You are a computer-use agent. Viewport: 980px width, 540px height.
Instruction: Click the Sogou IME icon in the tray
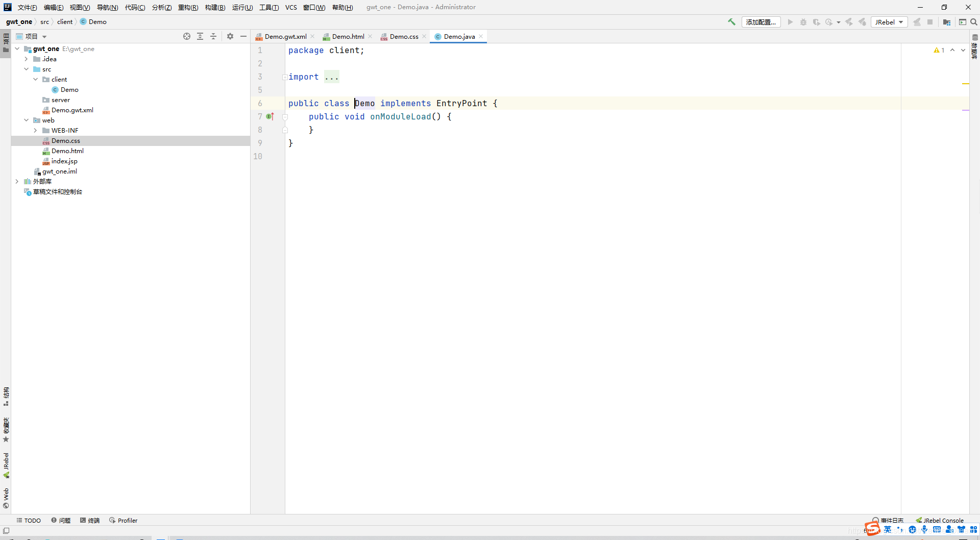tap(872, 528)
